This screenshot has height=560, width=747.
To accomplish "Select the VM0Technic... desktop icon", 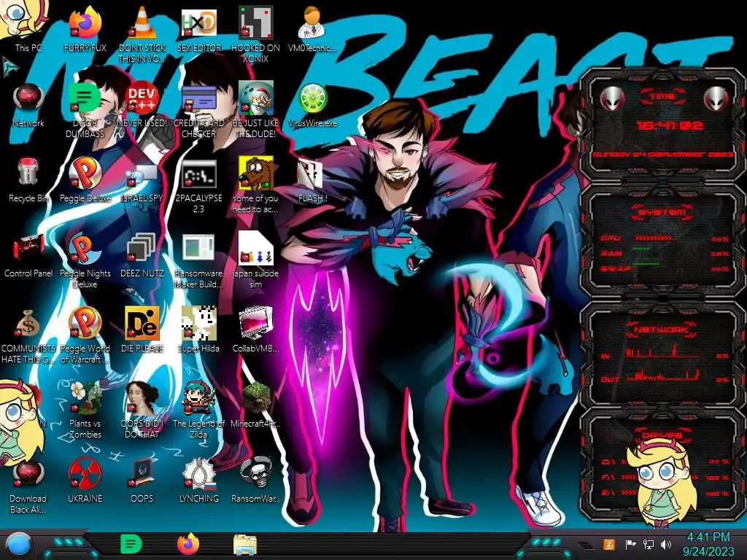I will point(312,29).
